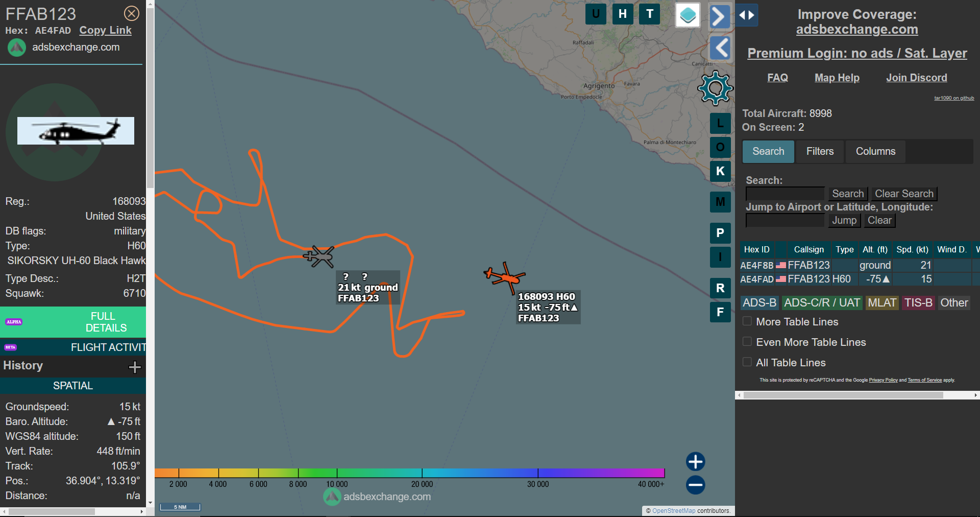Sort table by Hex ID column
The image size is (980, 517).
pyautogui.click(x=756, y=249)
